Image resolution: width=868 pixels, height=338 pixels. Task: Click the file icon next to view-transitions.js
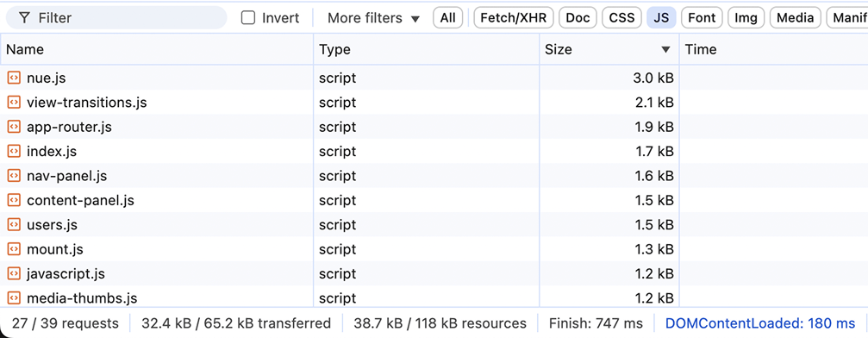click(x=13, y=103)
